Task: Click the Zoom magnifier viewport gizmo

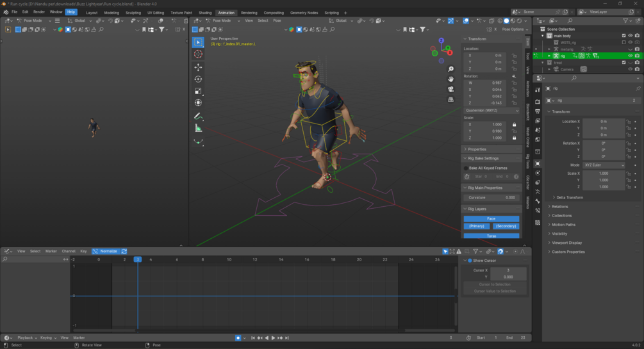Action: (450, 69)
